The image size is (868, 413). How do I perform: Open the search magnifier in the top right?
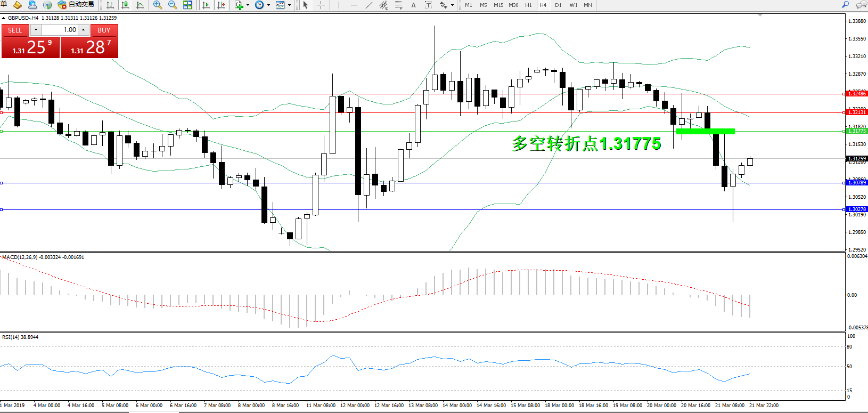pos(845,5)
